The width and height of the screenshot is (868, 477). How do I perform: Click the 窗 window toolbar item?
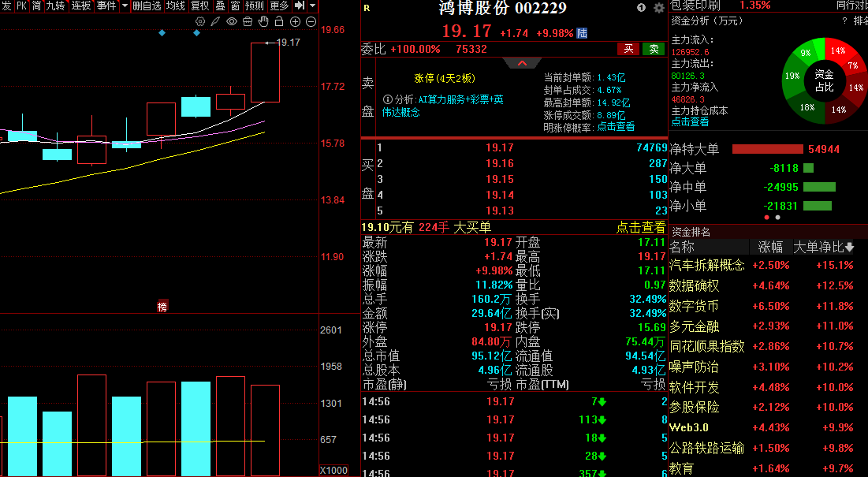tap(235, 6)
